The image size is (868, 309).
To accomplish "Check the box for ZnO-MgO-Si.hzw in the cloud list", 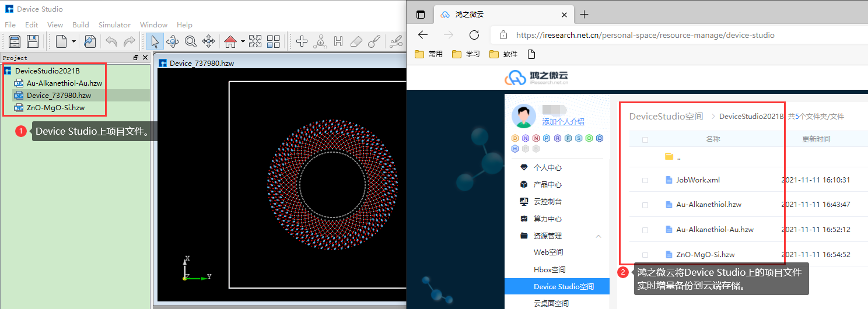I will click(645, 255).
